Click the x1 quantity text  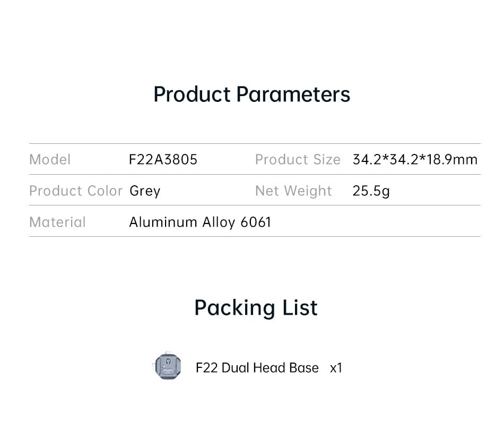pos(336,368)
